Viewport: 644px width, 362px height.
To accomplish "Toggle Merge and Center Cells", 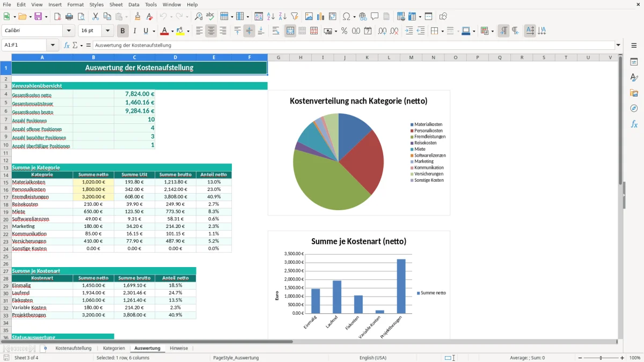I will pos(290,31).
